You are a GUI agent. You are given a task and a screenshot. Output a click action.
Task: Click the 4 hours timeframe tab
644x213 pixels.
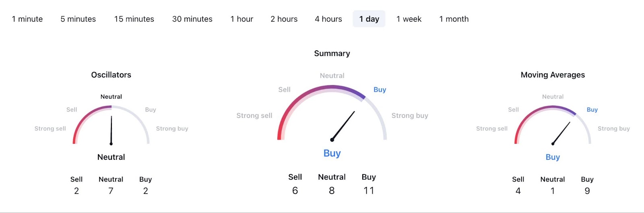[328, 19]
